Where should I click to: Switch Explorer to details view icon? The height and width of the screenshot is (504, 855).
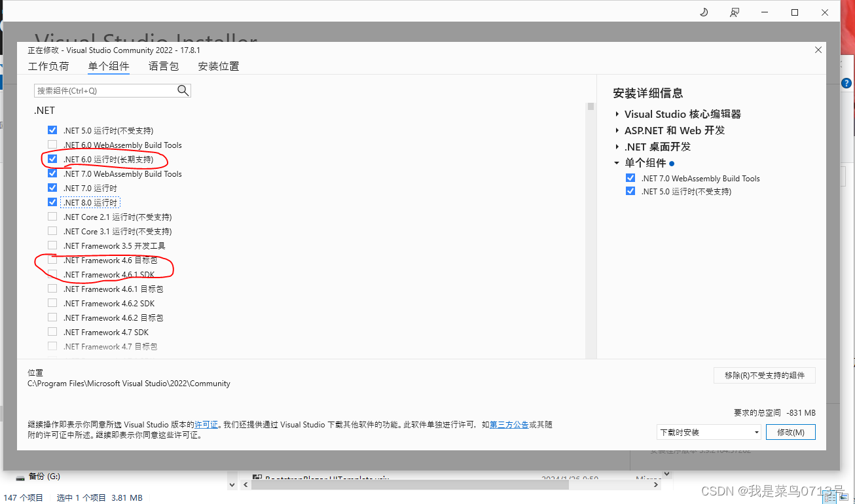829,498
